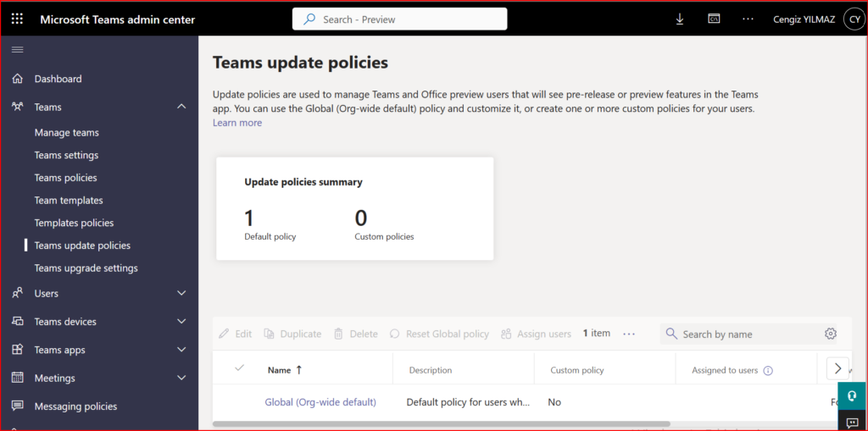Select Teams update policies nav item
Viewport: 868px width, 431px height.
point(82,246)
